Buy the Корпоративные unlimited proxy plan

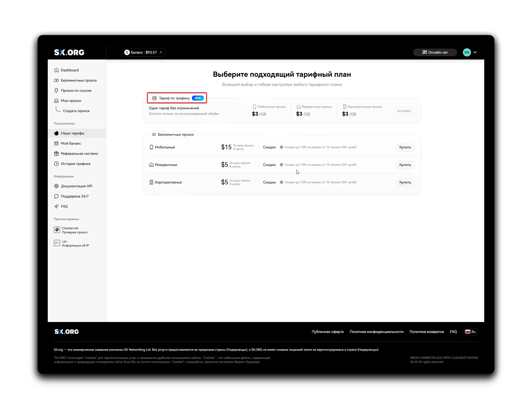(405, 182)
